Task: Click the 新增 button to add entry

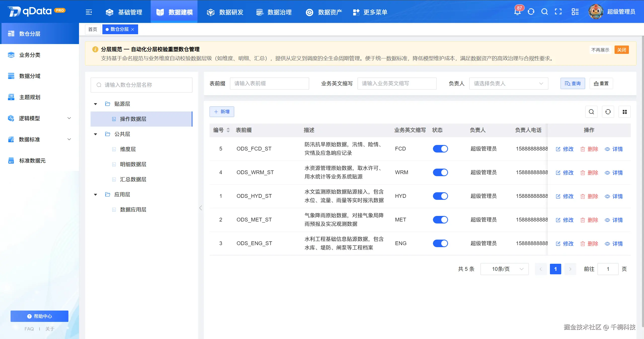Action: click(222, 111)
